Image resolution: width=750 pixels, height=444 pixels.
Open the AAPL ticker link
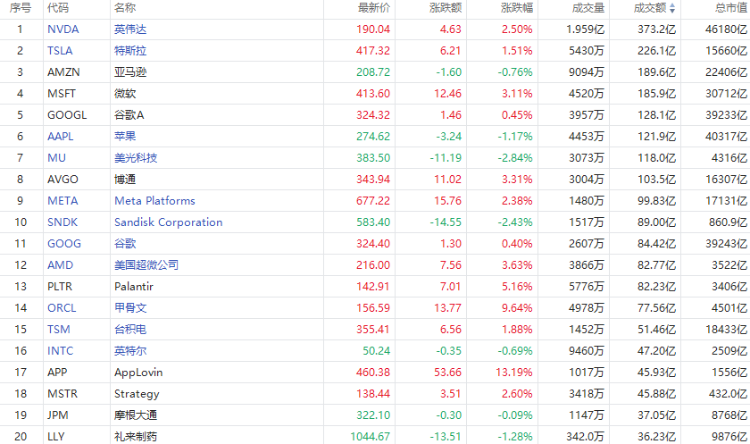tap(60, 136)
